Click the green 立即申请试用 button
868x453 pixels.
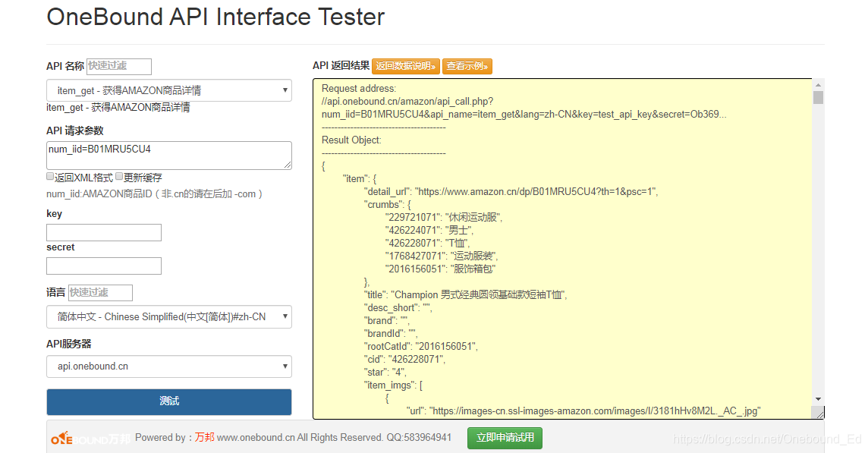505,438
